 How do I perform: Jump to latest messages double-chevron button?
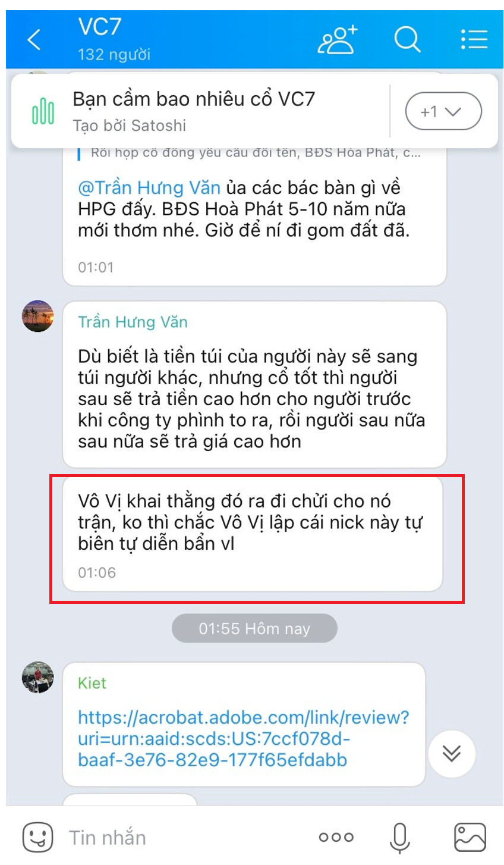click(x=452, y=753)
